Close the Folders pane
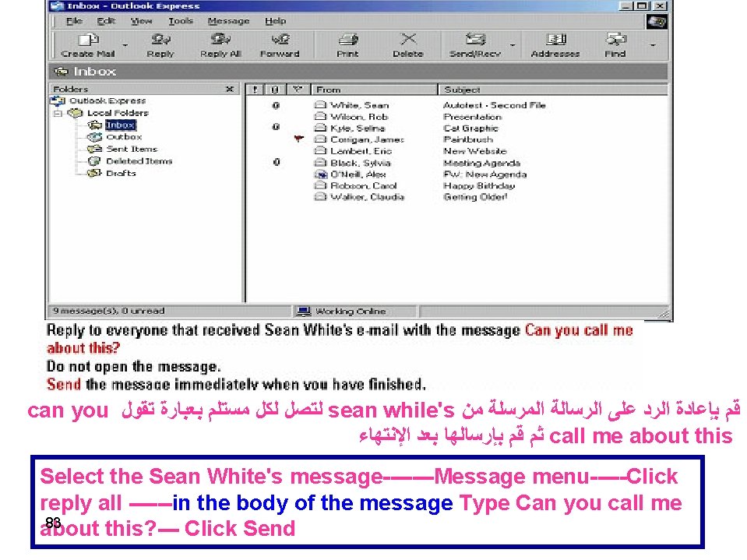 (x=230, y=89)
